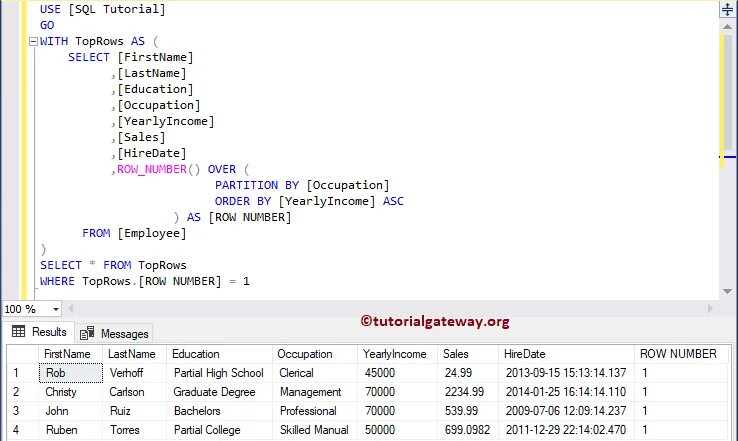Screen dimensions: 738x441
Task: Select the cell '2014-01-25 16:14:14.110'
Action: 566,392
